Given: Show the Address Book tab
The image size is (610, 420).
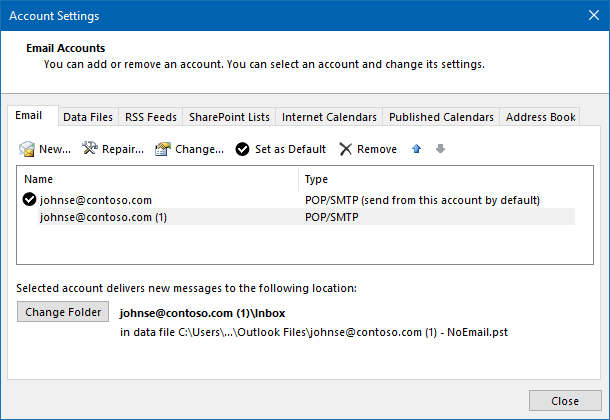Looking at the screenshot, I should click(540, 117).
